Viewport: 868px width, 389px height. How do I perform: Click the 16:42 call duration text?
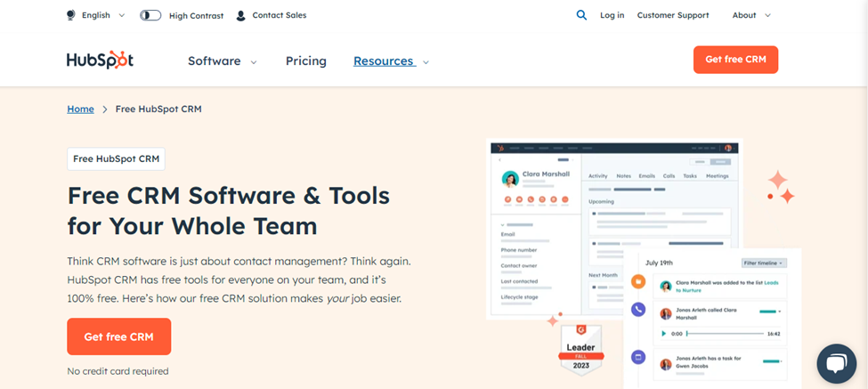[x=774, y=334]
